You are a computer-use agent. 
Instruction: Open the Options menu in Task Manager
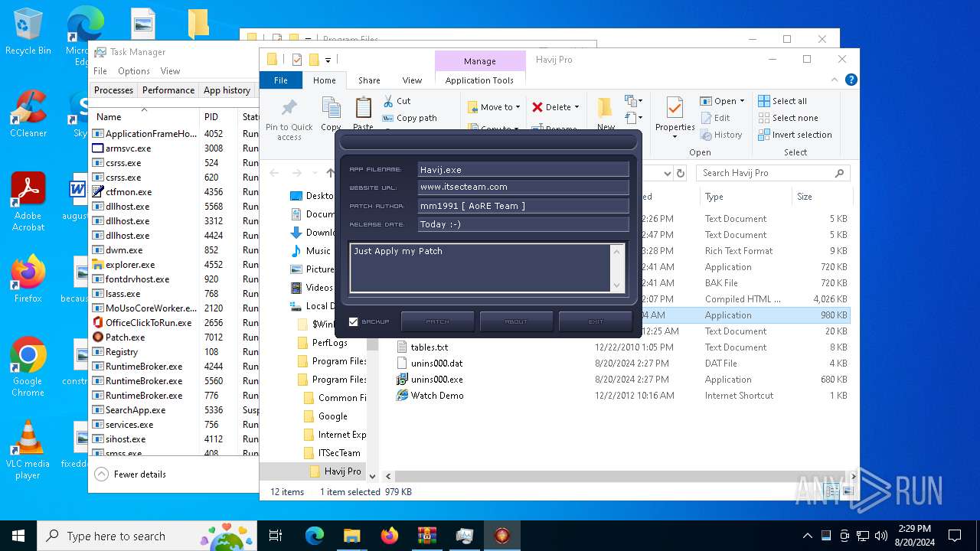[x=134, y=70]
